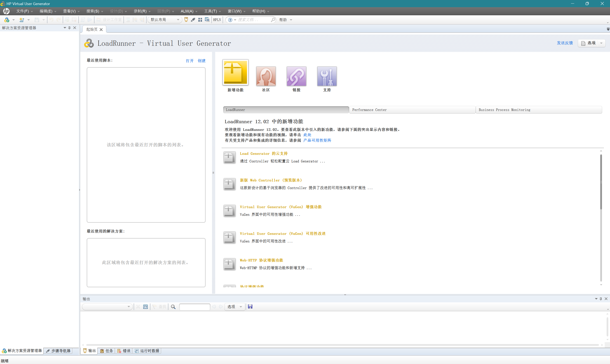Expand the 选项 dropdown arrow at top right
Viewport: 610px width, 364px height.
coord(601,43)
